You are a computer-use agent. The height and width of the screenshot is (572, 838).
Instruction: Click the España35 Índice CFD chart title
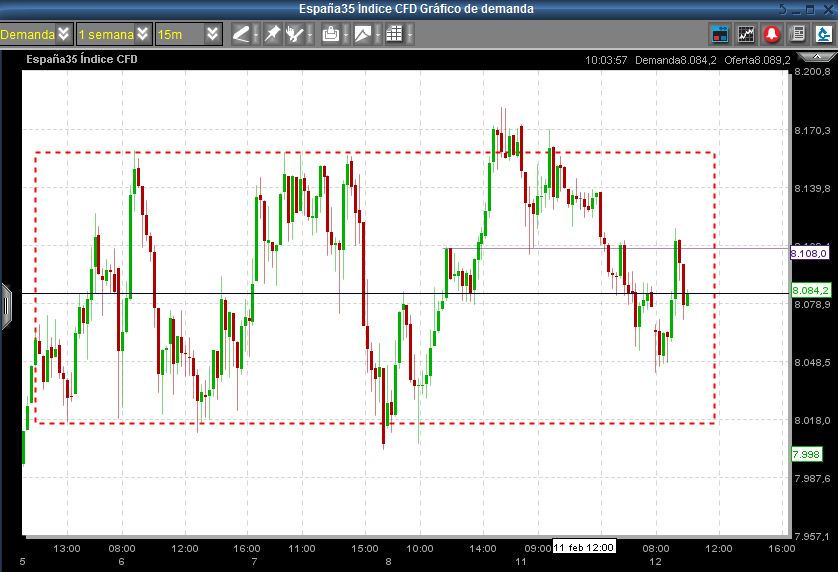click(x=82, y=59)
